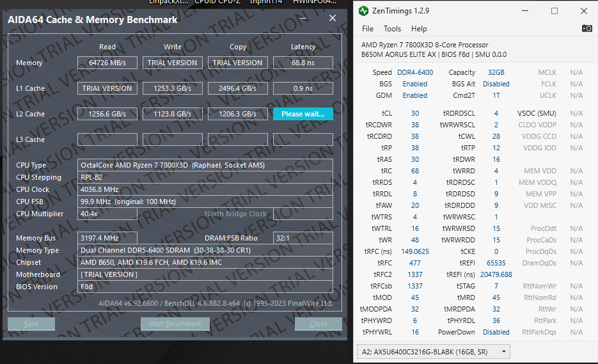Click the Memory Bus value 3197.4 MHz
The width and height of the screenshot is (598, 364).
(x=107, y=238)
